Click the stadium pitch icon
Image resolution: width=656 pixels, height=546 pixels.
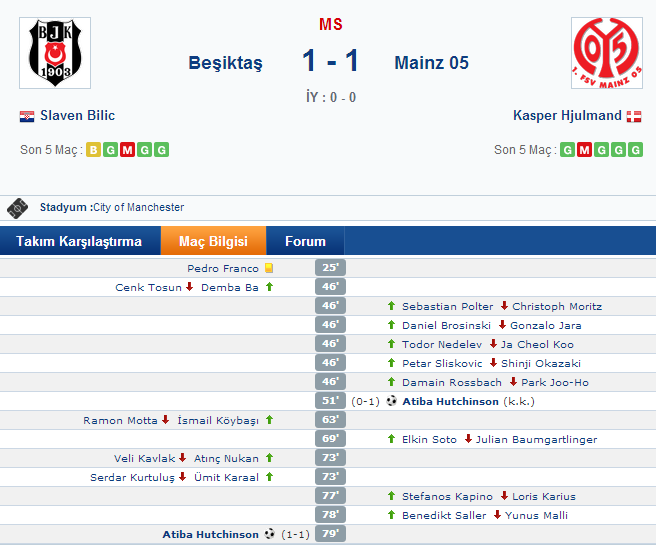17,208
